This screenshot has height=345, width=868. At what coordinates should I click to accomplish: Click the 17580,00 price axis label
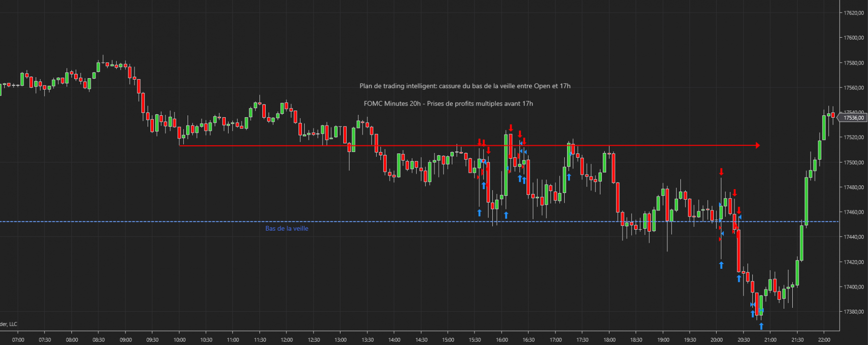pos(854,63)
